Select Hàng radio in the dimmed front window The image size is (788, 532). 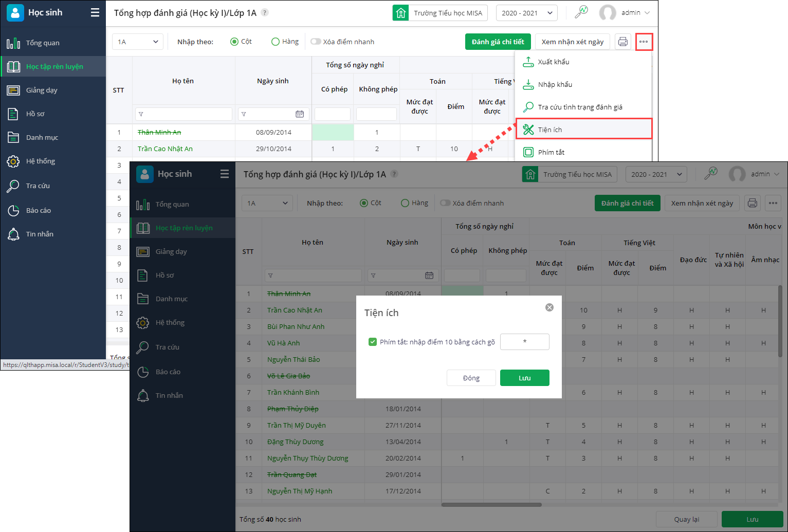[x=405, y=203]
